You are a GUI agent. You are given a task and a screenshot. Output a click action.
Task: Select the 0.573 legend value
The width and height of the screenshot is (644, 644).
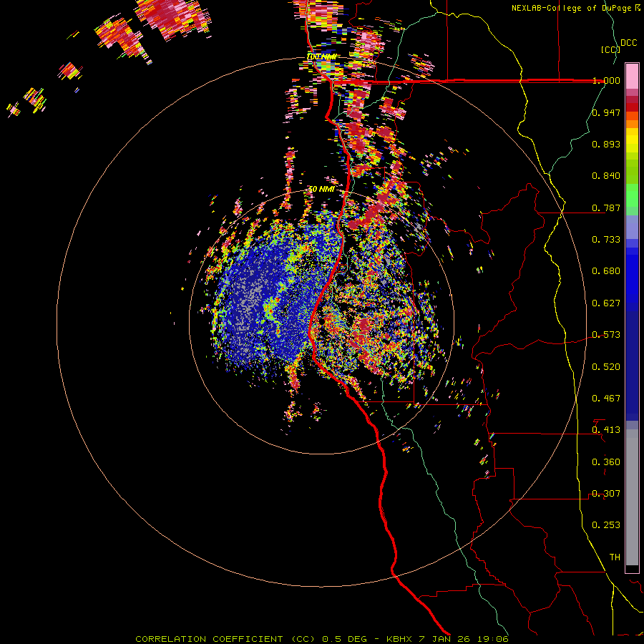[x=606, y=335]
